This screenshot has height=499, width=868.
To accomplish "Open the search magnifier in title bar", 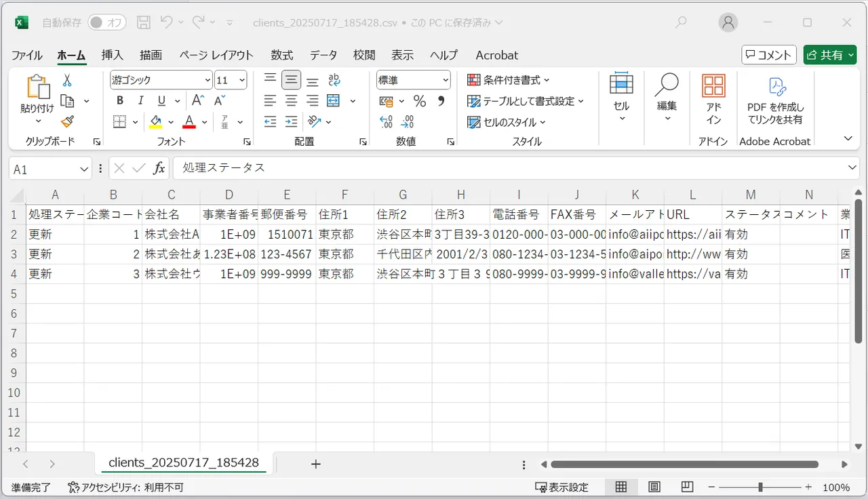I will pos(682,22).
